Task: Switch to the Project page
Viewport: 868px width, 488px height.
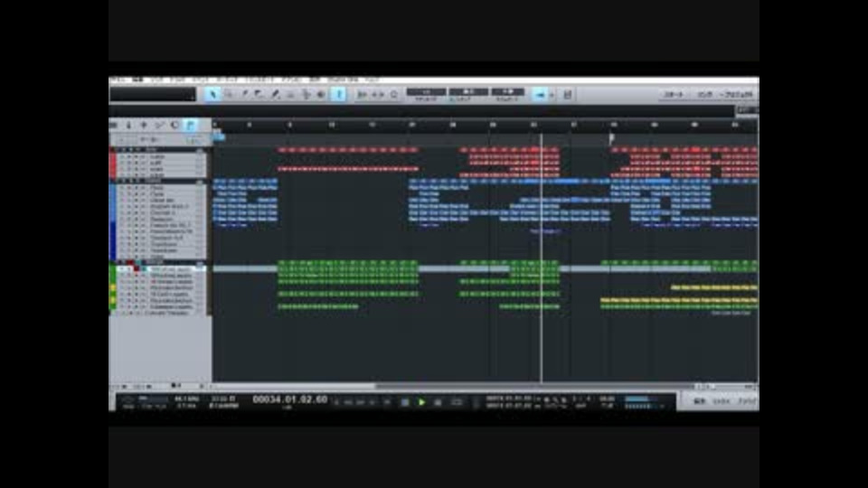Action: 738,95
